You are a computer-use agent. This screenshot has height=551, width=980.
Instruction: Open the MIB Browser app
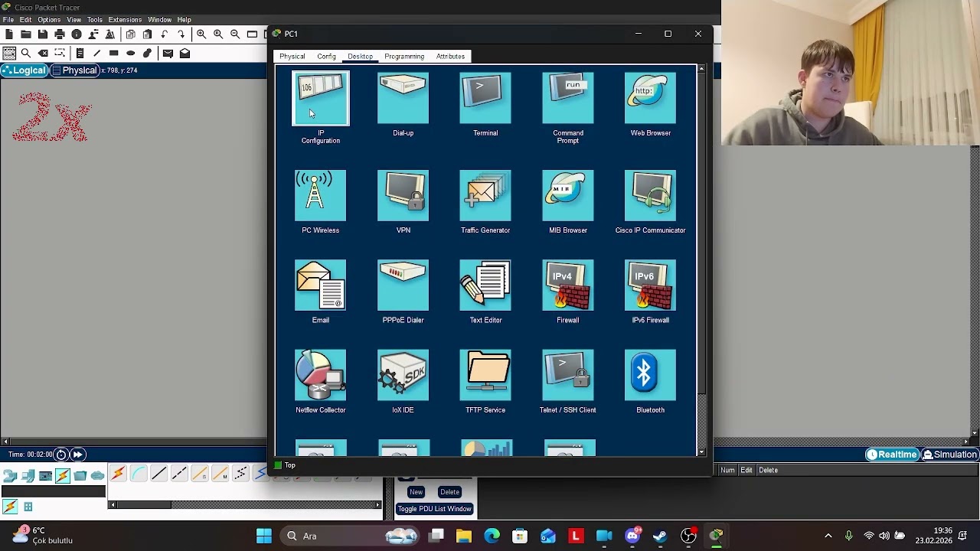pyautogui.click(x=568, y=196)
